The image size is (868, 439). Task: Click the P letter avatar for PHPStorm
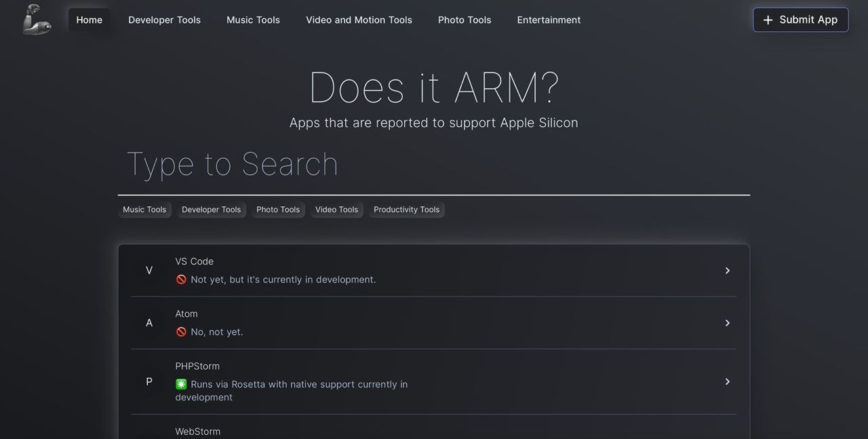pos(149,381)
